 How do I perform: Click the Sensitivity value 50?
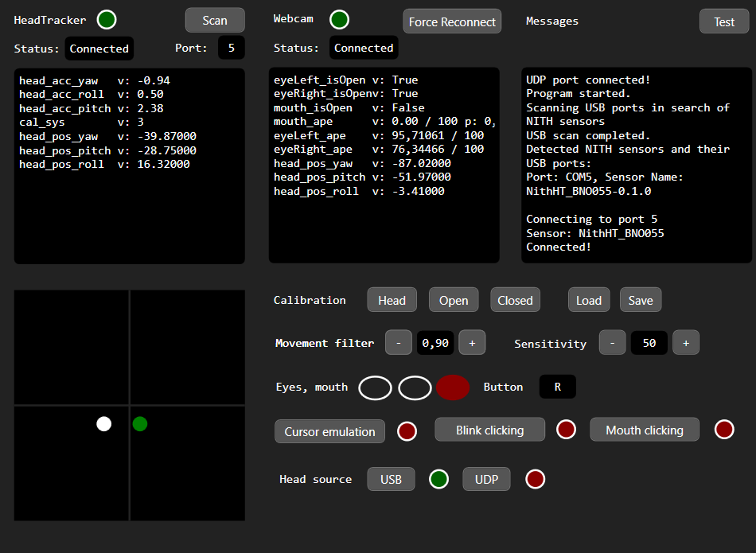pyautogui.click(x=649, y=343)
